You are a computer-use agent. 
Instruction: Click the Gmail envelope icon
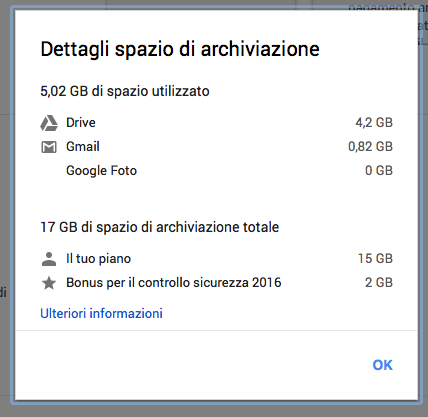pos(49,147)
